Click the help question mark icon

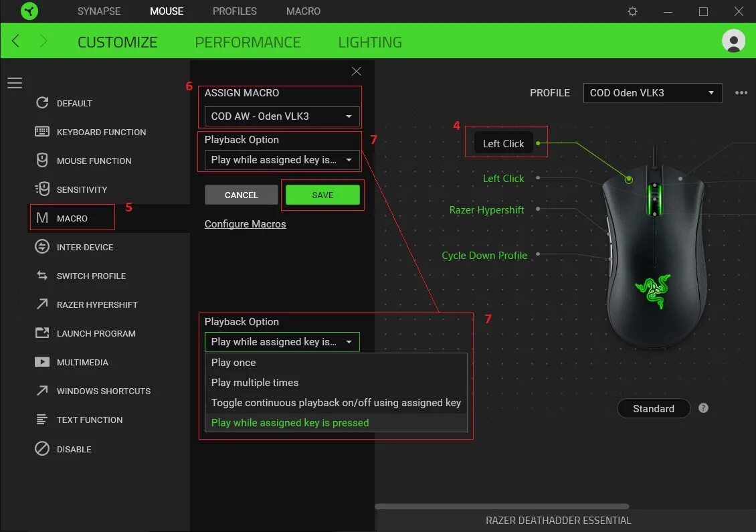tap(703, 408)
